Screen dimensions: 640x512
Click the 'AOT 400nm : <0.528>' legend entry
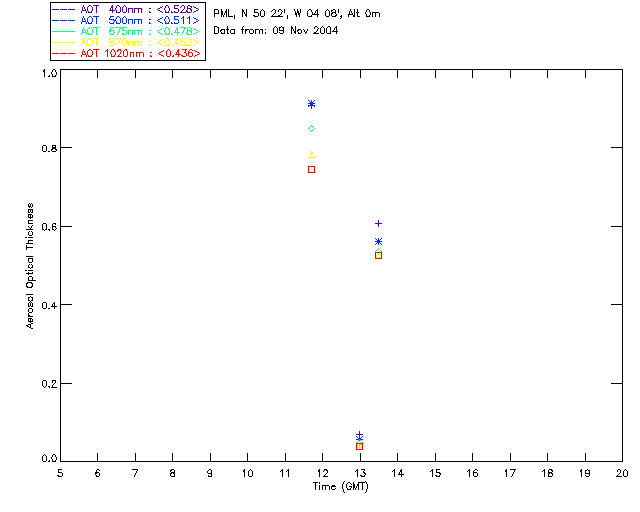point(126,9)
